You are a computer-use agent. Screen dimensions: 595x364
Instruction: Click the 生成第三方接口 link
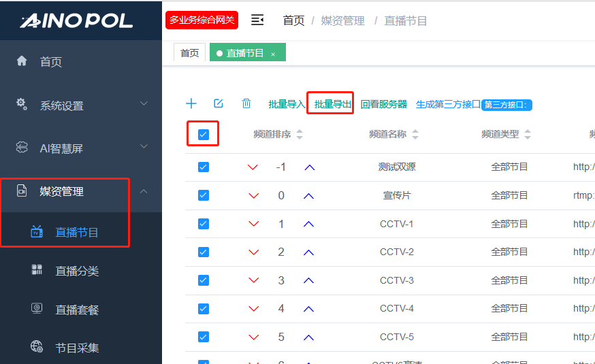pyautogui.click(x=448, y=104)
